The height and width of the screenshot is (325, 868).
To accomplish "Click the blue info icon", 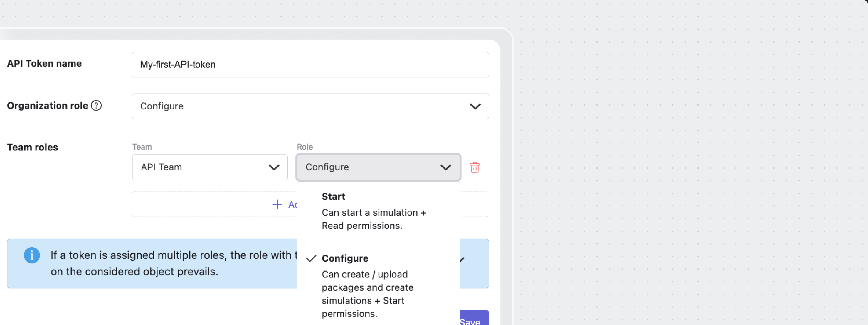I will (x=32, y=255).
